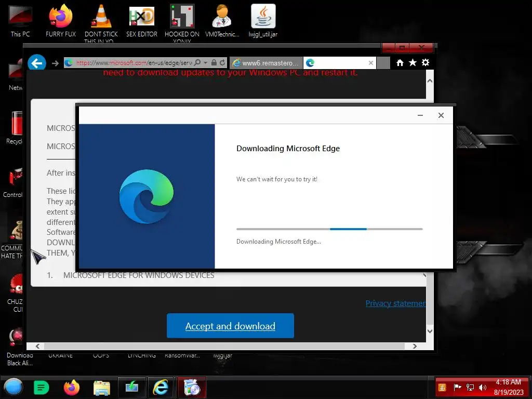Screen dimensions: 532x399
Task: Switch to the www6.remastero tab
Action: (266, 63)
